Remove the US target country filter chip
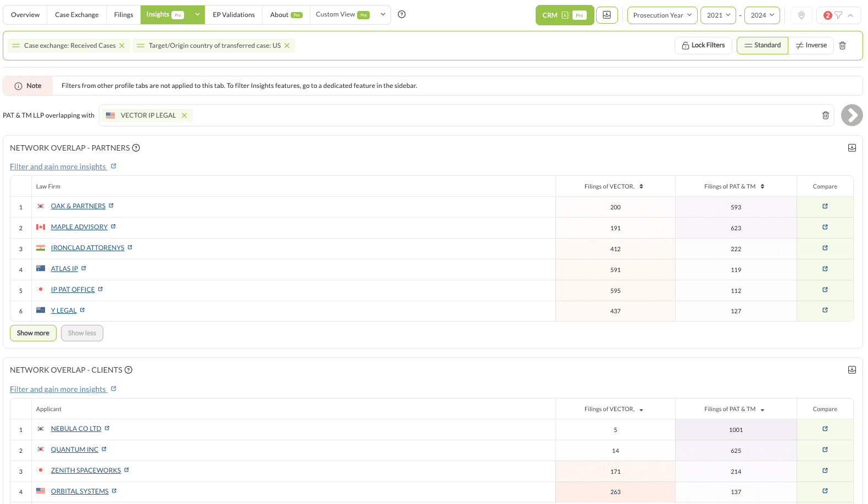The height and width of the screenshot is (504, 868). (287, 46)
